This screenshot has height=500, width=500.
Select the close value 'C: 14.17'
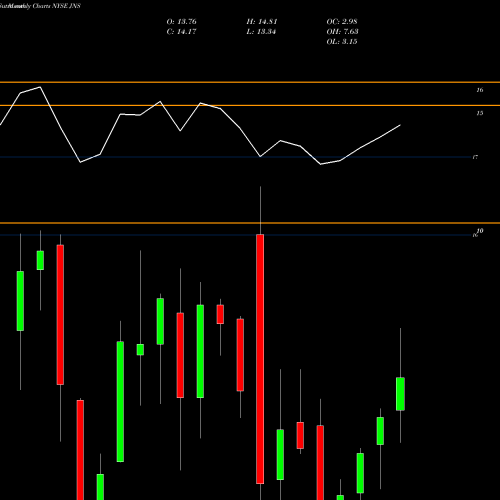(x=181, y=32)
